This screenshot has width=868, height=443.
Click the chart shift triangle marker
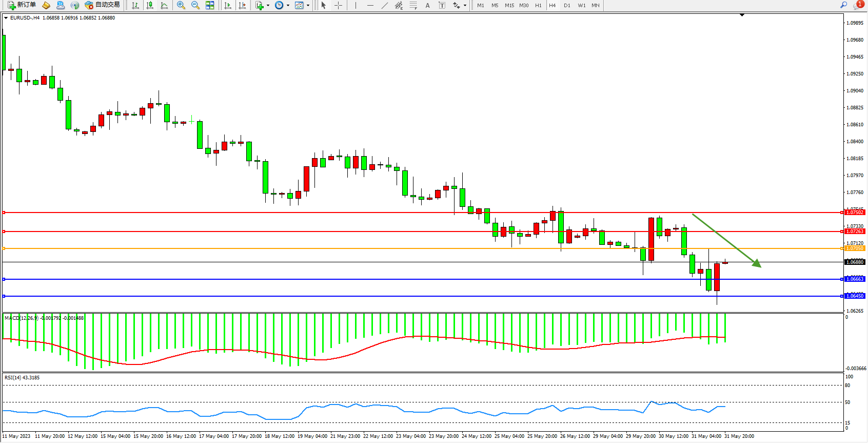coord(742,15)
